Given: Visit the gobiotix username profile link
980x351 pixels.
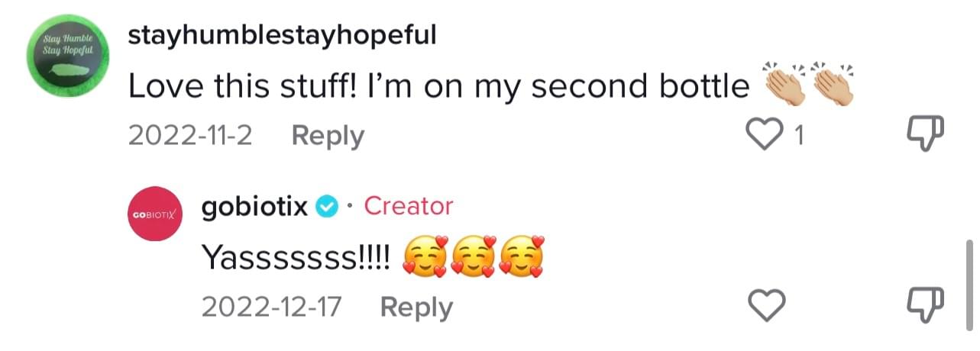Looking at the screenshot, I should (x=254, y=206).
